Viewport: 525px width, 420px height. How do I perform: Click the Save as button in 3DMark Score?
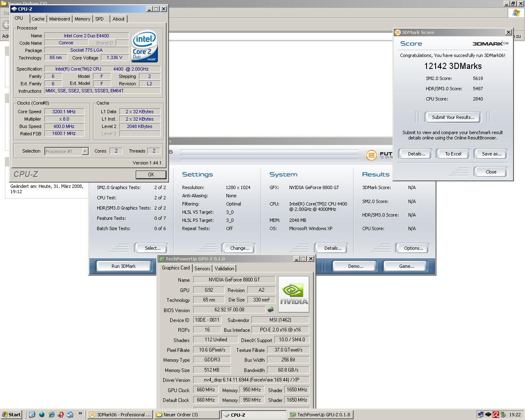491,154
